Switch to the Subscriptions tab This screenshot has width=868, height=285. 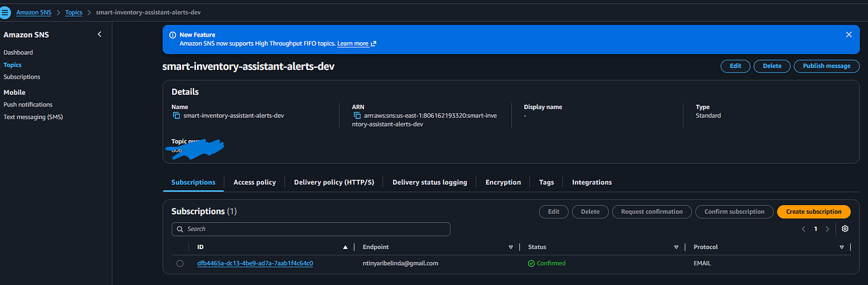[193, 182]
